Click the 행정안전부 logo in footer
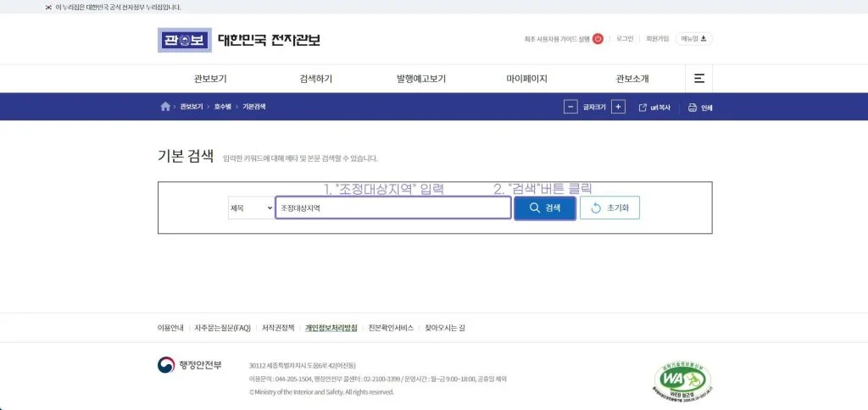This screenshot has height=410, width=868. pos(189,365)
